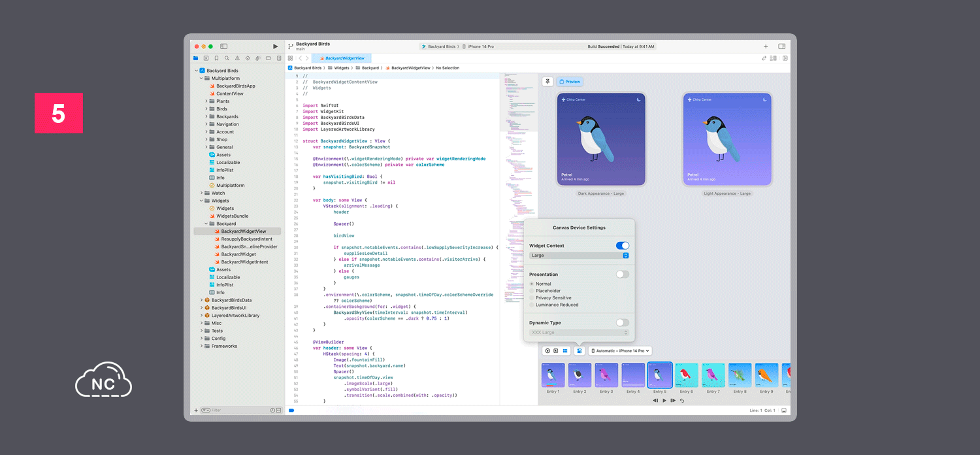Collapse the Multiplatform folder
Viewport: 980px width, 455px height.
tap(201, 78)
